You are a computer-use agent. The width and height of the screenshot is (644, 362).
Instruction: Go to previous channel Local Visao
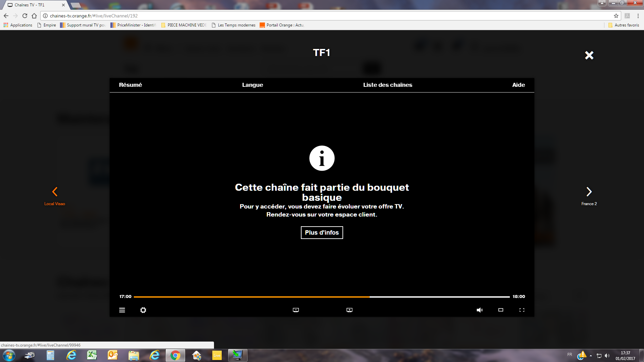pos(55,192)
